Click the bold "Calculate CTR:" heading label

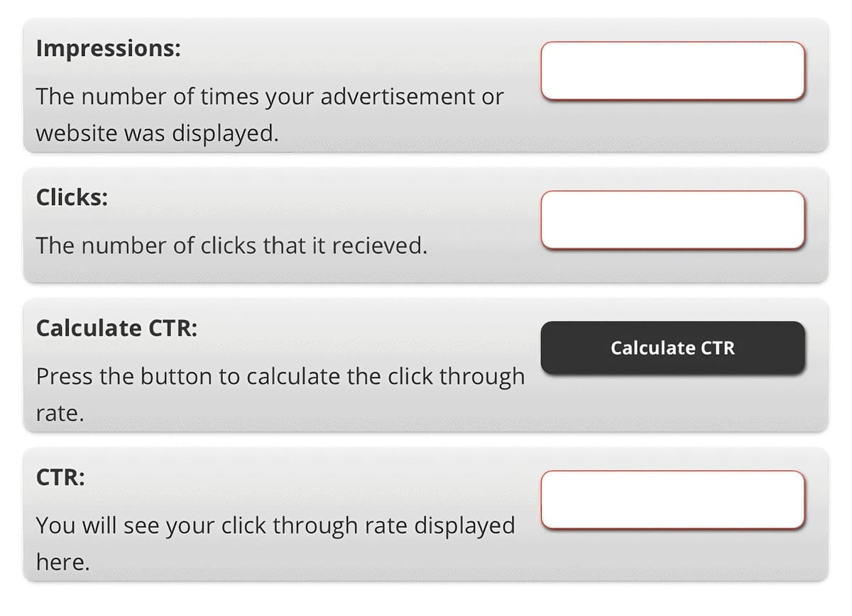[117, 328]
